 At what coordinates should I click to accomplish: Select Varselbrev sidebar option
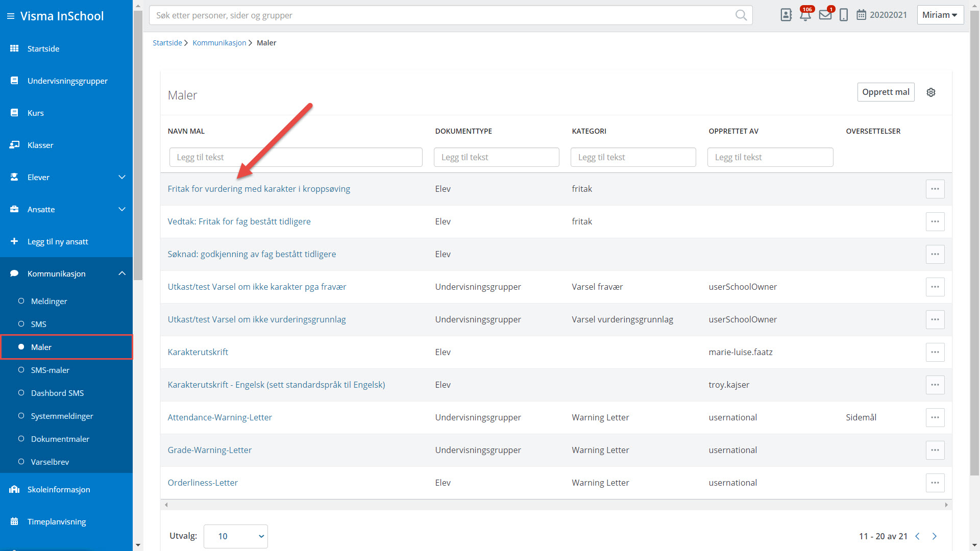pos(50,462)
